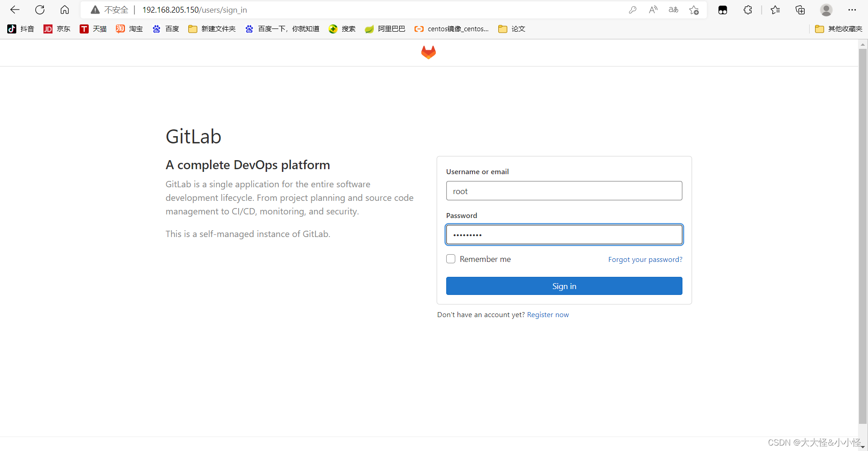Open the extensions puzzle icon
Screen dimensions: 868x451
point(748,10)
